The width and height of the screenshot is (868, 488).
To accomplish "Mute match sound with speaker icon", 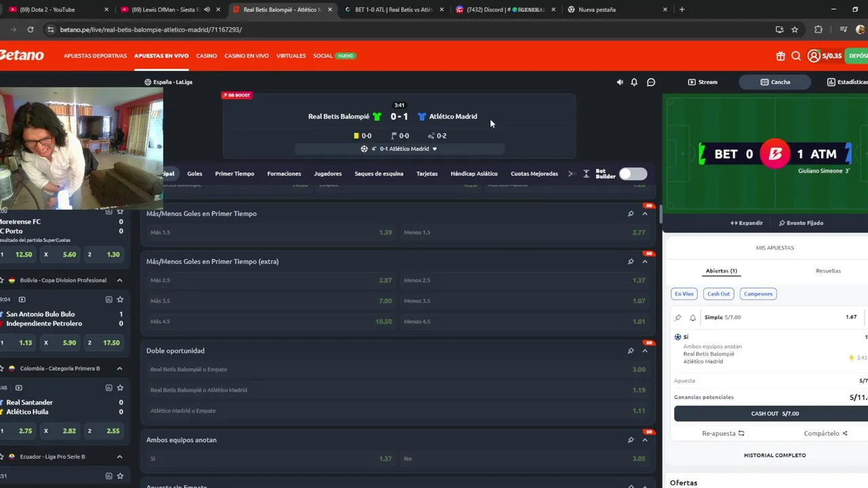I will coord(619,82).
